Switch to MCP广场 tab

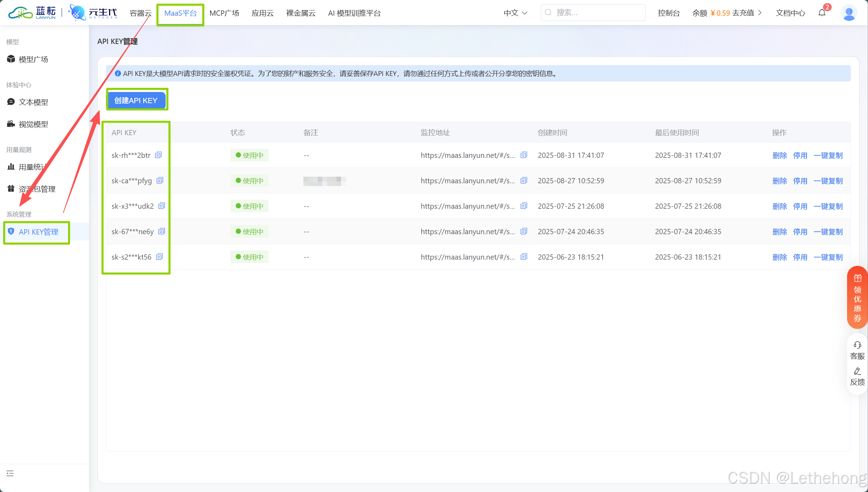point(224,13)
